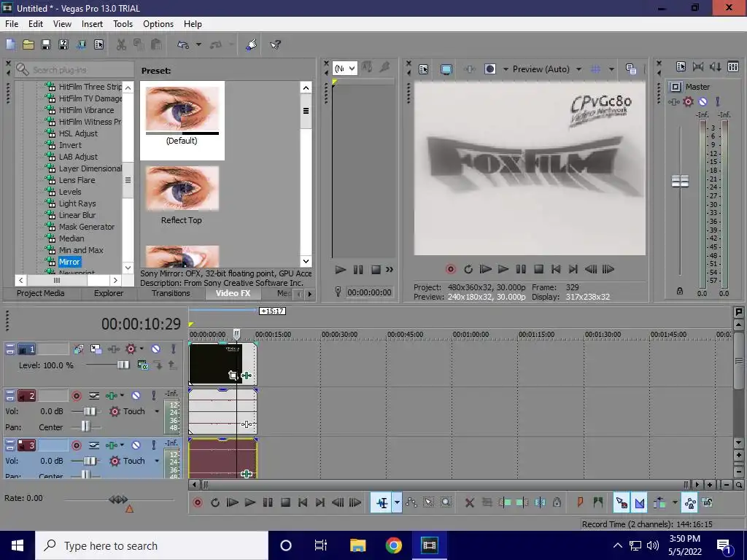Insert a marker with the orange flag icon
This screenshot has height=560, width=747.
click(x=580, y=502)
